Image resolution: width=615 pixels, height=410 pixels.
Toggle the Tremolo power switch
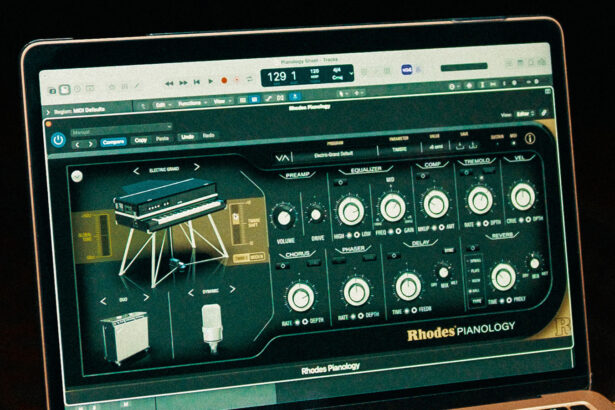point(466,172)
